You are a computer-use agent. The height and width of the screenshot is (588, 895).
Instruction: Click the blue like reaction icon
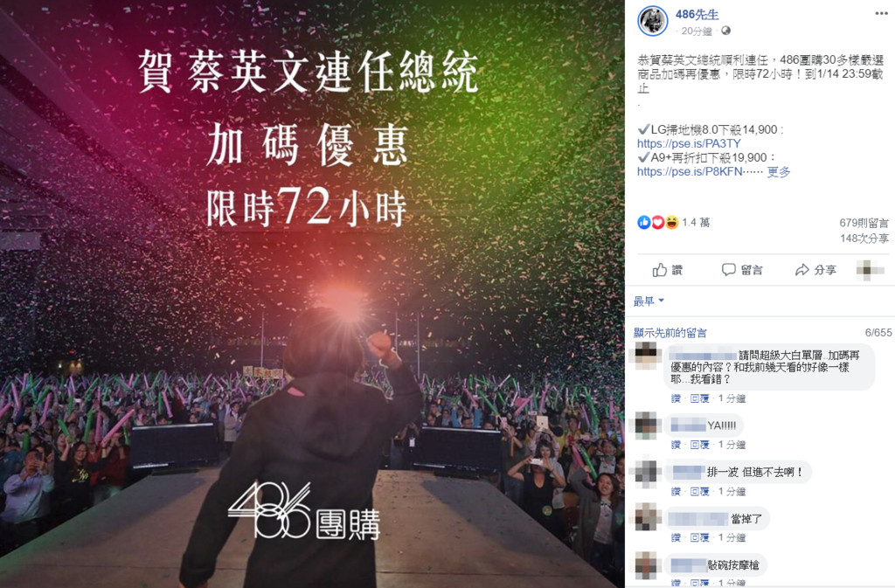644,223
